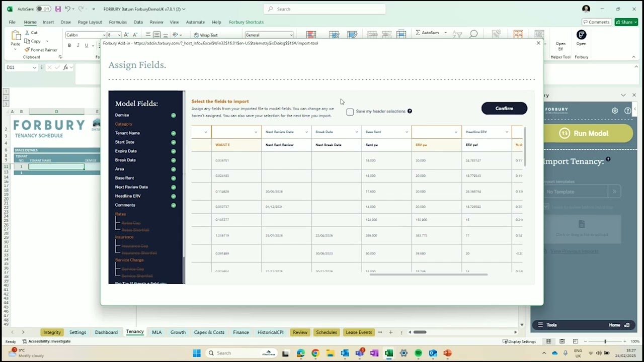Viewport: 644px width, 362px height.
Task: Click the Wrap Text icon
Action: (x=196, y=35)
